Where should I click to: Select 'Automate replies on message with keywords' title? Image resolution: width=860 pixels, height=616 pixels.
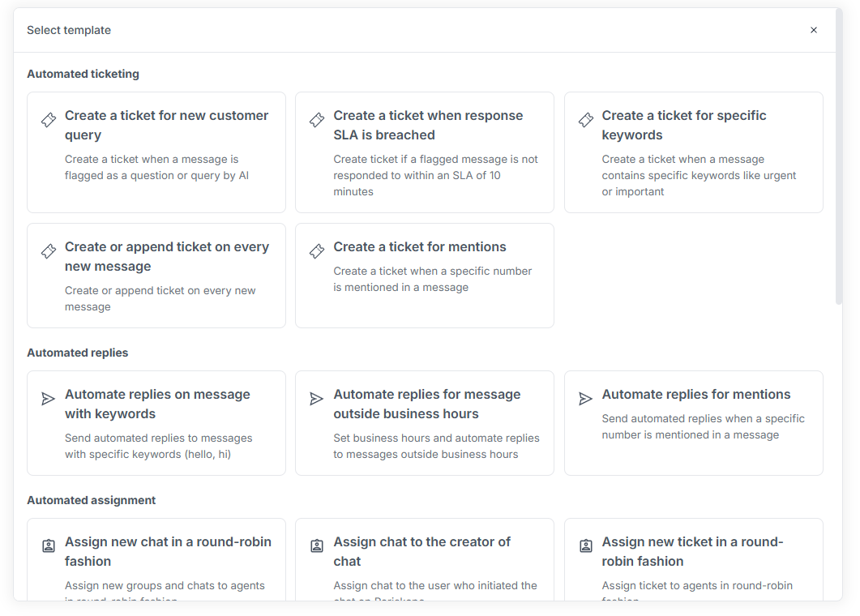click(x=157, y=404)
